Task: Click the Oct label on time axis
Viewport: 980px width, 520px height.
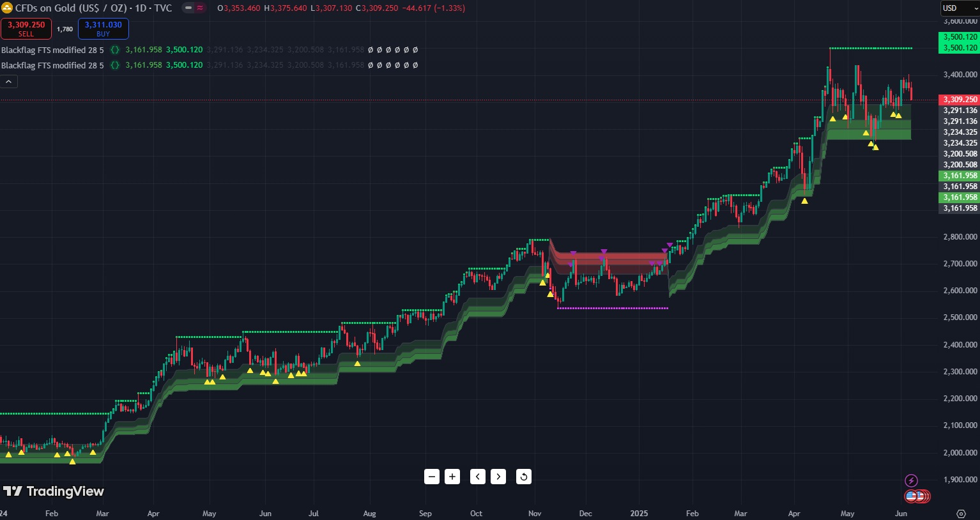Action: (476, 514)
